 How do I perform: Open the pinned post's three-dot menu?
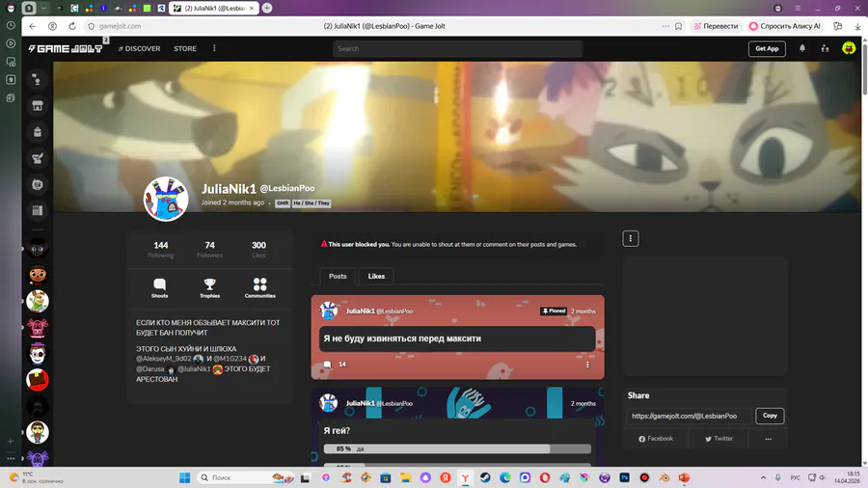(x=587, y=364)
